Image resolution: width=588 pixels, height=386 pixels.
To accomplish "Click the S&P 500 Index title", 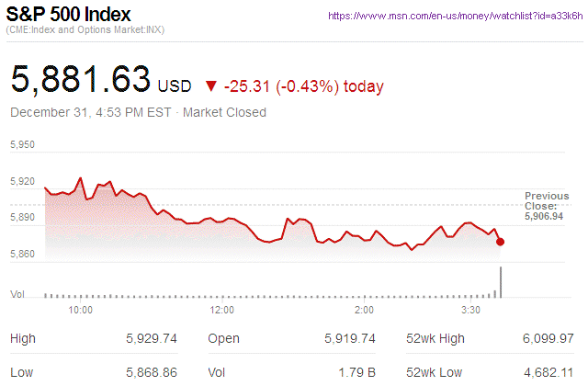I will (69, 15).
